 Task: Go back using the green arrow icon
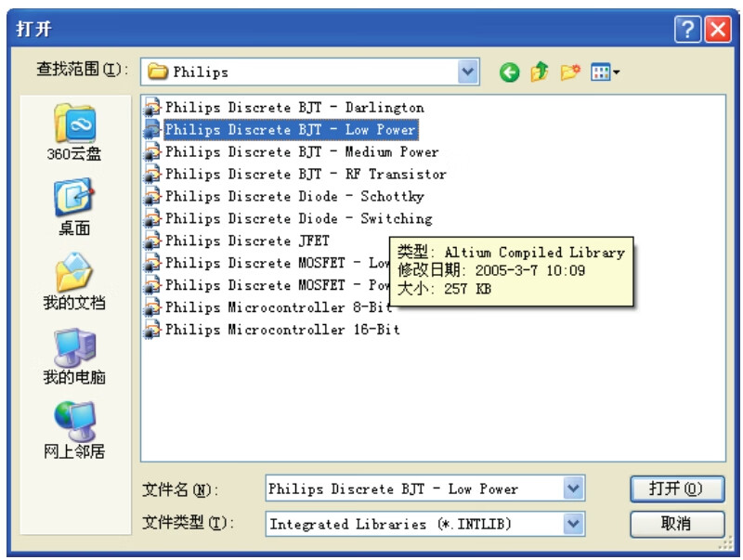tap(509, 72)
